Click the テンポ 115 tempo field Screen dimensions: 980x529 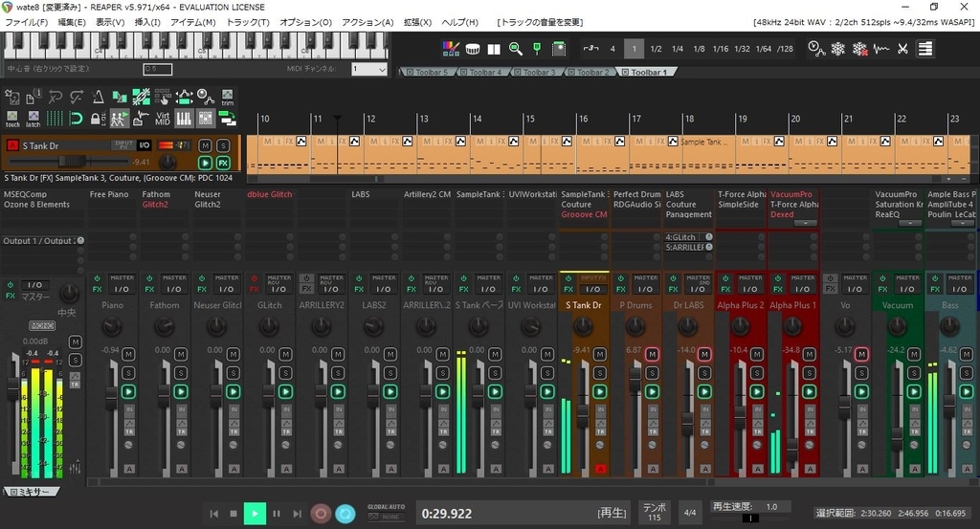click(x=655, y=512)
